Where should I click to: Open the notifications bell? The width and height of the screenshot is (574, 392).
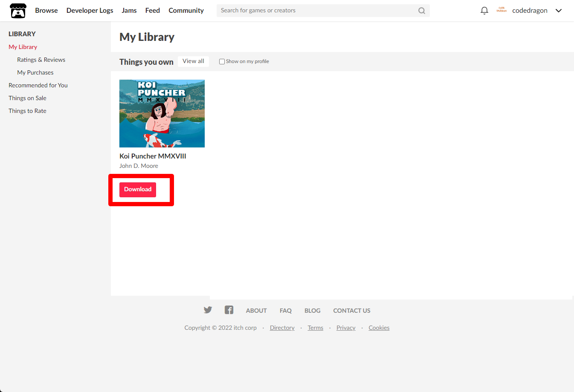484,11
